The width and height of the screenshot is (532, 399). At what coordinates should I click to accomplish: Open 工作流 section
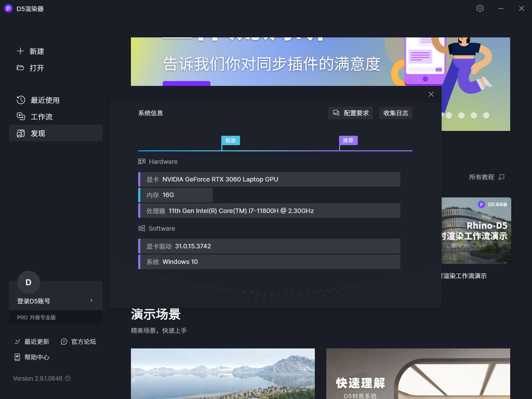[x=55, y=117]
